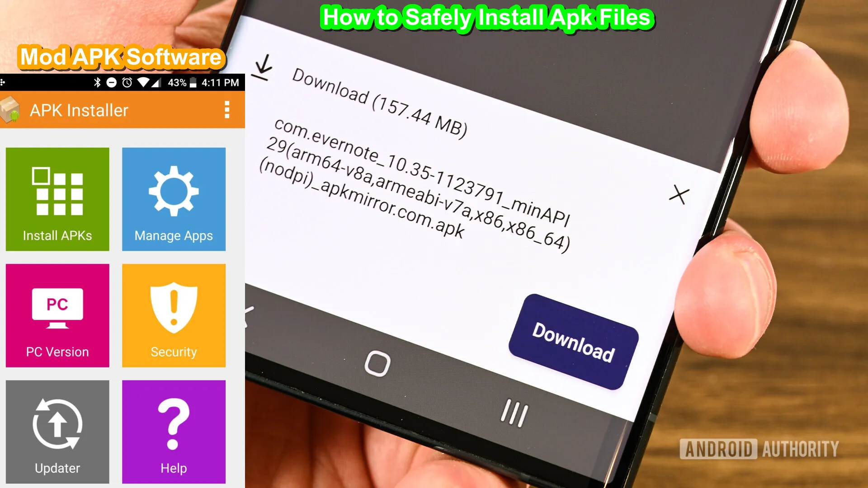Tap overflow menu in APK Installer
This screenshot has height=488, width=868.
228,110
